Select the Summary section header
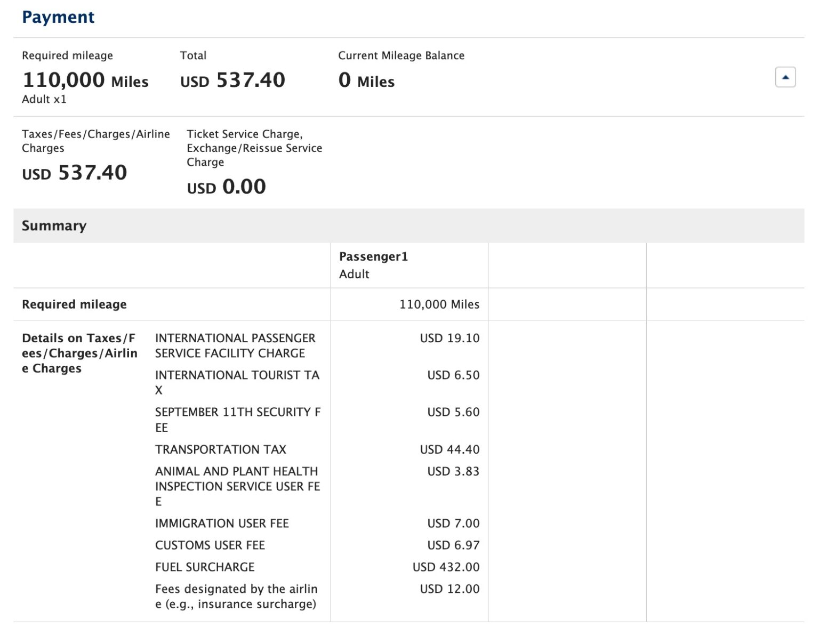The image size is (819, 644). [x=54, y=226]
